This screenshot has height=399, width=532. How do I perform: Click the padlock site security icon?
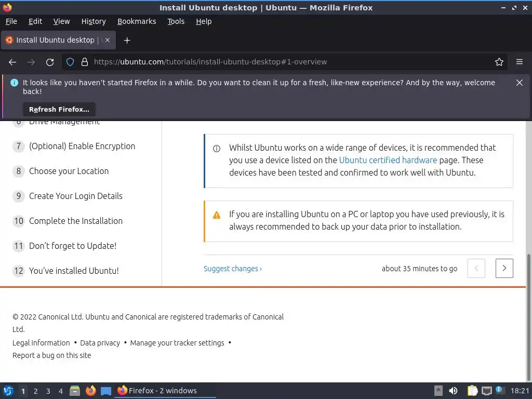(x=85, y=62)
